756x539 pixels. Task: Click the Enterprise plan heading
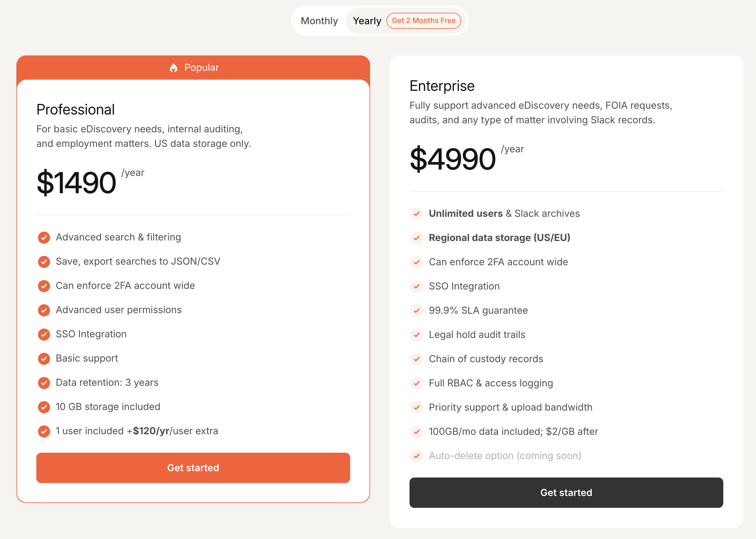pyautogui.click(x=442, y=86)
